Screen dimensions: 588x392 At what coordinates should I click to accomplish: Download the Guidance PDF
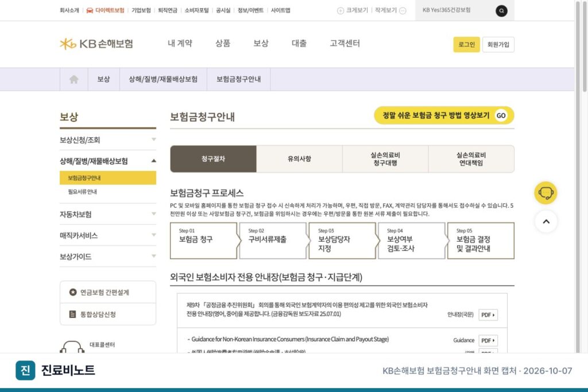point(488,340)
